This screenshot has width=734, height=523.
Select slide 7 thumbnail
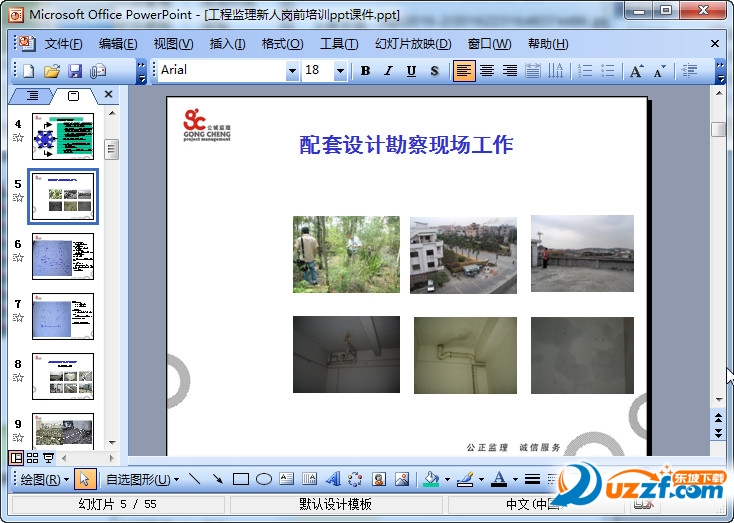[63, 316]
